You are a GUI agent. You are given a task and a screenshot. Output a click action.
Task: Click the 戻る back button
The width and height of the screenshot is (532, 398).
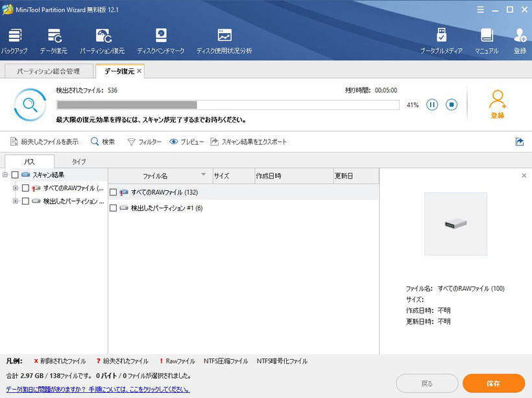click(427, 384)
